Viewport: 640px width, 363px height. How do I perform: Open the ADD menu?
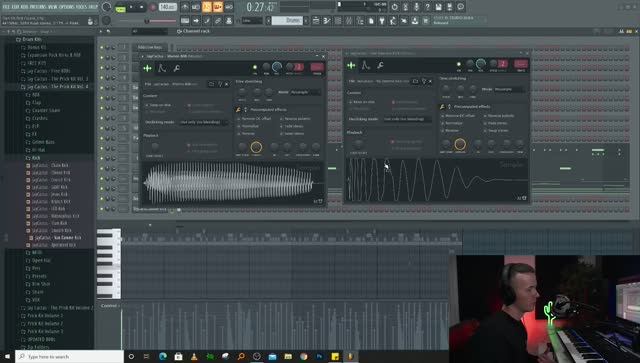[x=25, y=7]
